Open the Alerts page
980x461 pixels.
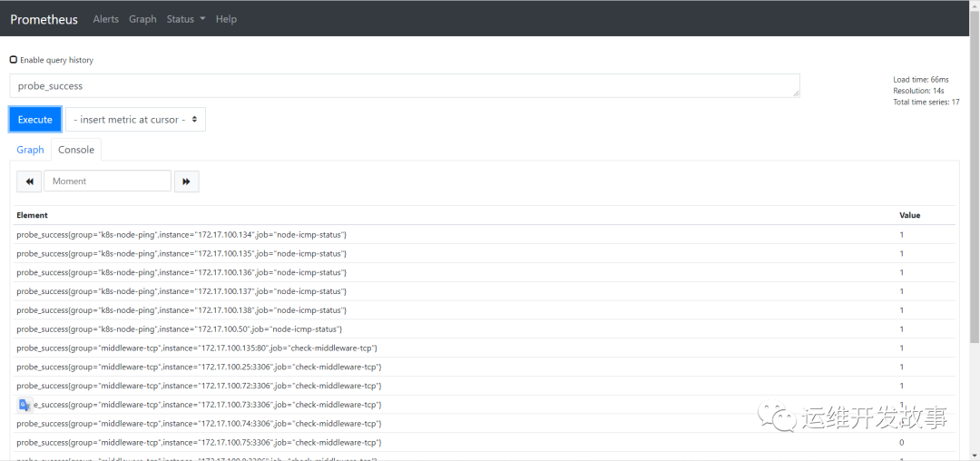[105, 19]
